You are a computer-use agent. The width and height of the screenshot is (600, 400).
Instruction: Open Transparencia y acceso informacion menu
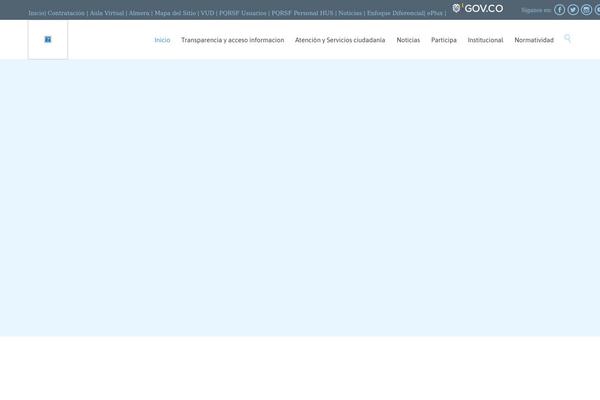233,40
